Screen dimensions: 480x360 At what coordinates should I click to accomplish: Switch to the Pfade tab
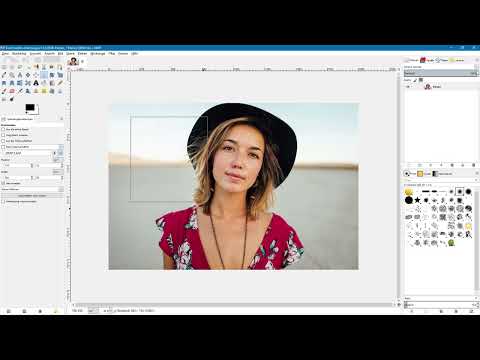tap(442, 60)
